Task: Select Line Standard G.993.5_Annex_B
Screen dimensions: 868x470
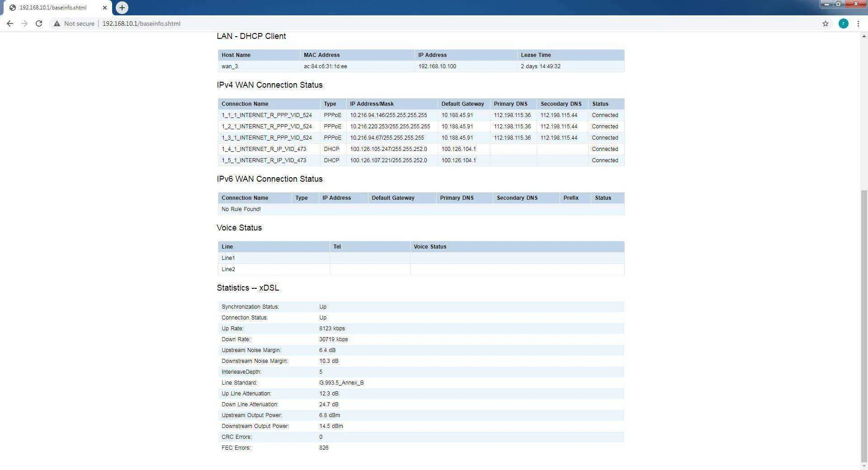Action: point(341,383)
